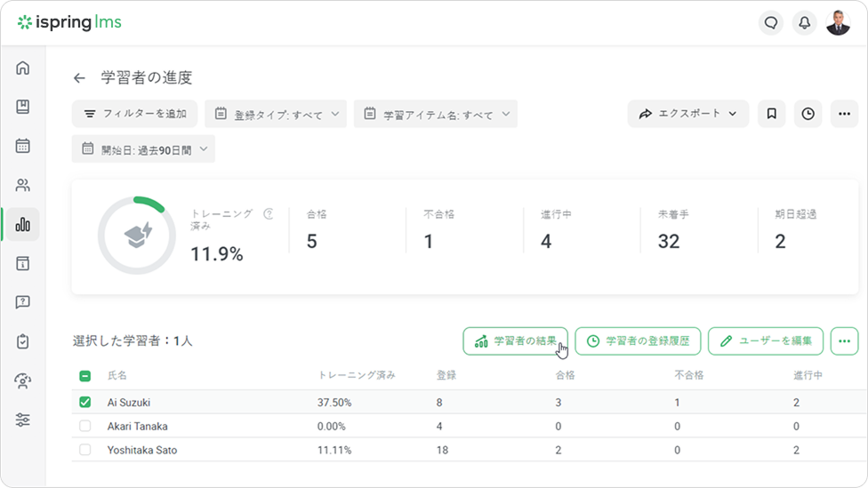Screen dimensions: 868x488
Task: Click the bookmark icon next to export
Action: coord(771,114)
